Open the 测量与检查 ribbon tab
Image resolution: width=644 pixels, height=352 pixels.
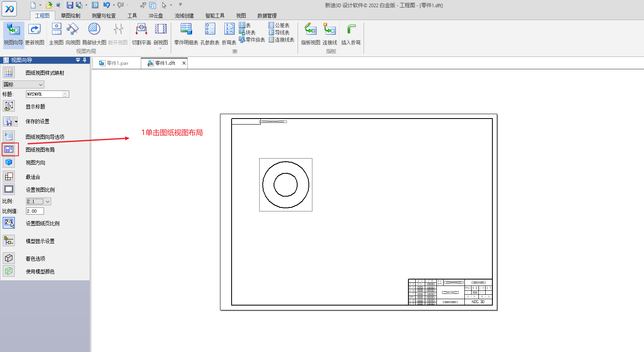(104, 16)
